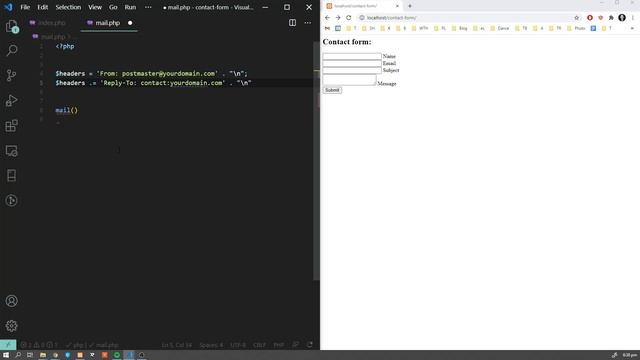Image resolution: width=640 pixels, height=360 pixels.
Task: Open the Chrome profile avatar
Action: [x=622, y=18]
